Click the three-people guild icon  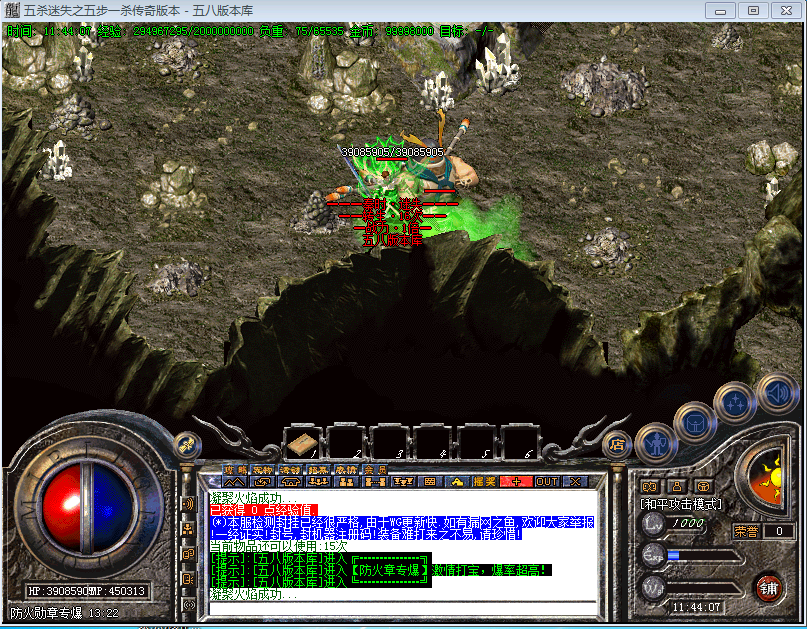tap(318, 482)
